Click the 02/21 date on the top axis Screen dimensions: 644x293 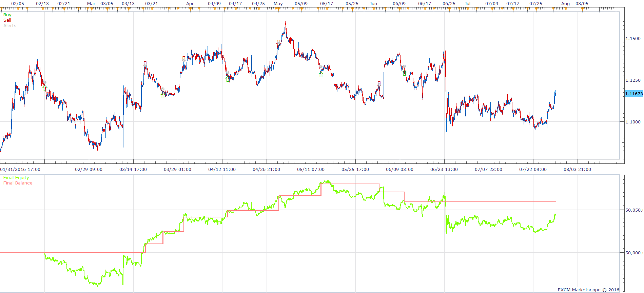point(64,3)
